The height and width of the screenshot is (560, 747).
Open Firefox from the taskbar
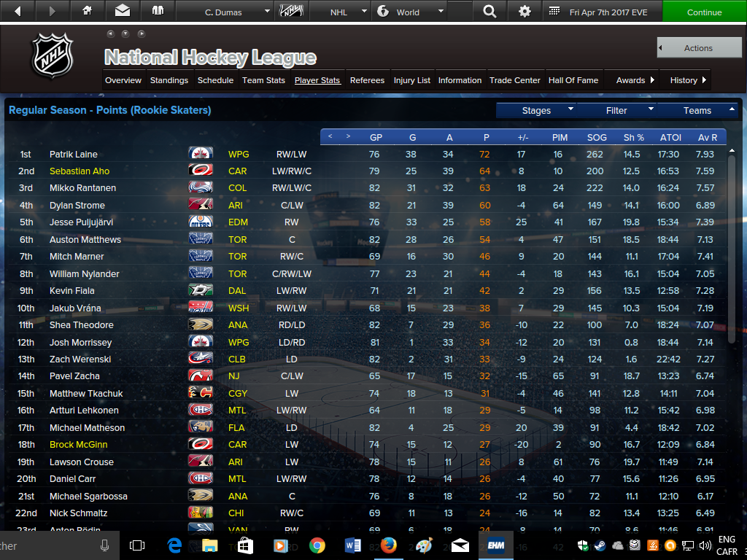click(388, 545)
